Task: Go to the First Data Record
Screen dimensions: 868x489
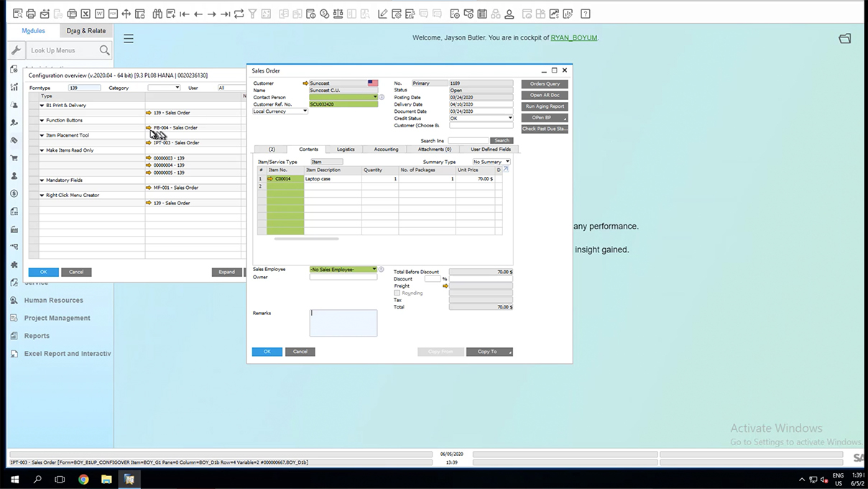Action: [x=185, y=14]
